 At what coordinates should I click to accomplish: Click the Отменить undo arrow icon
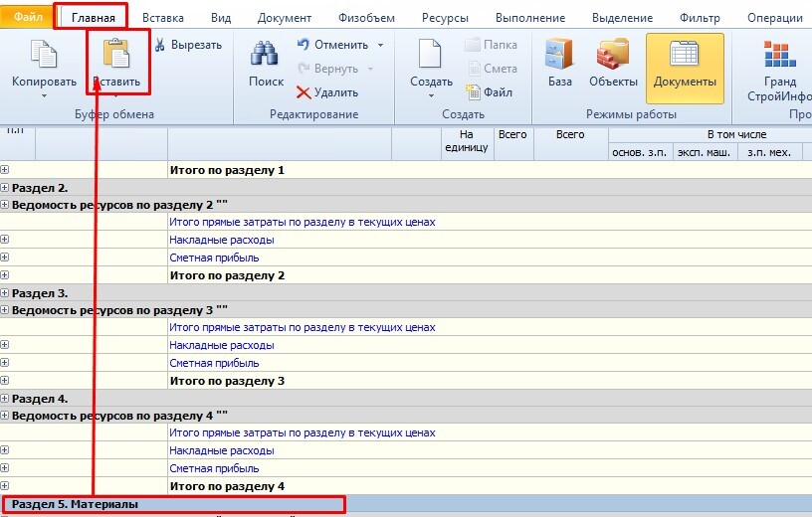click(304, 45)
